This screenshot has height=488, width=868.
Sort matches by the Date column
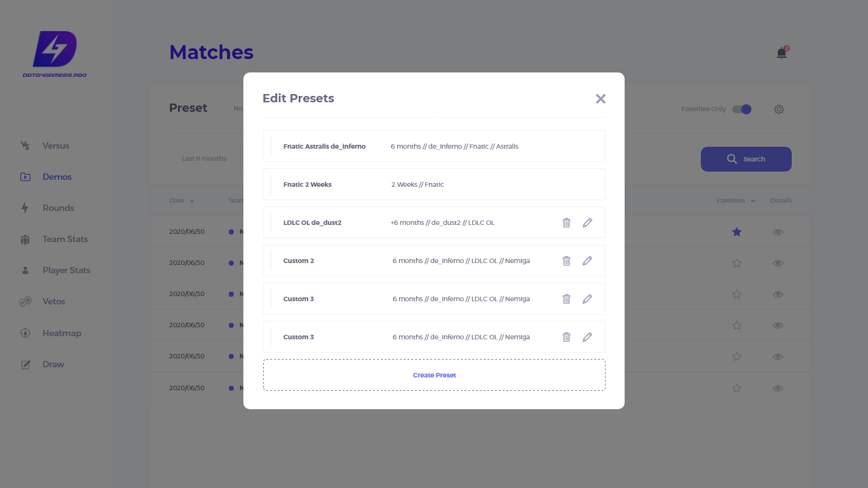point(182,201)
